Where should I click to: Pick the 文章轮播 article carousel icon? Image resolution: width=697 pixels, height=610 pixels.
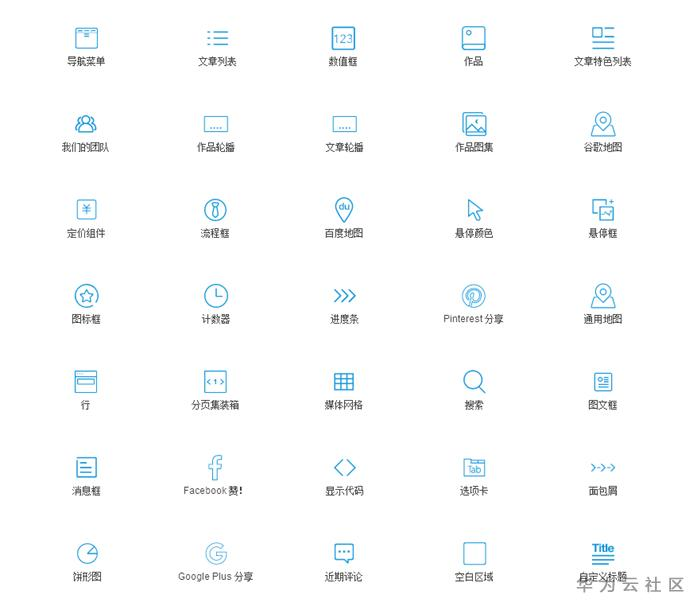(344, 124)
